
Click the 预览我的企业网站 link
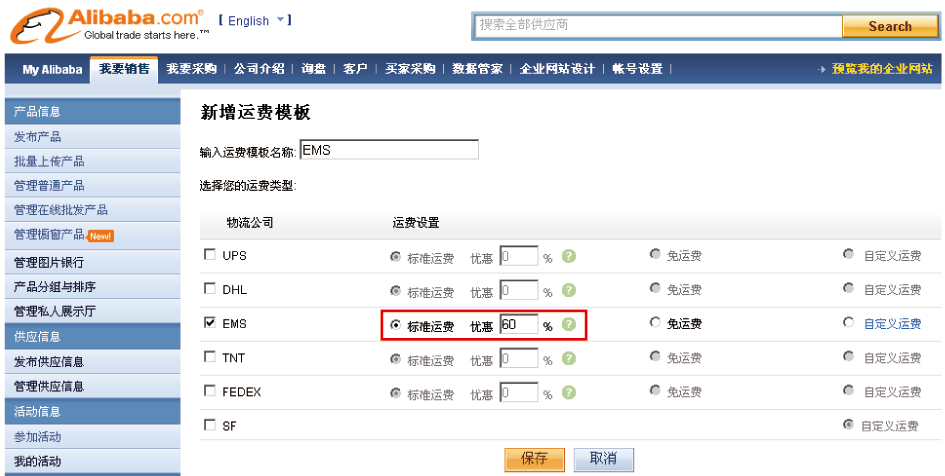(882, 69)
